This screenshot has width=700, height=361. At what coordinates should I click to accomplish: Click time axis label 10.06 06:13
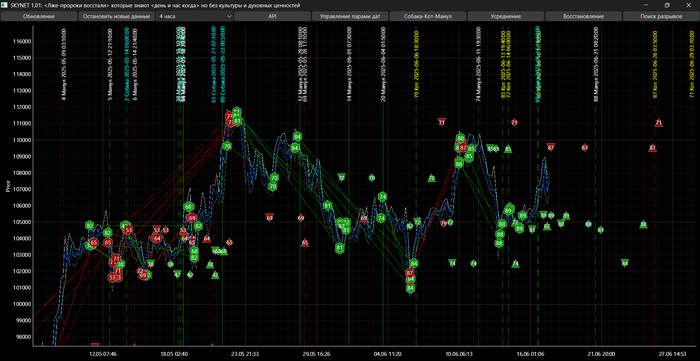coord(458,354)
